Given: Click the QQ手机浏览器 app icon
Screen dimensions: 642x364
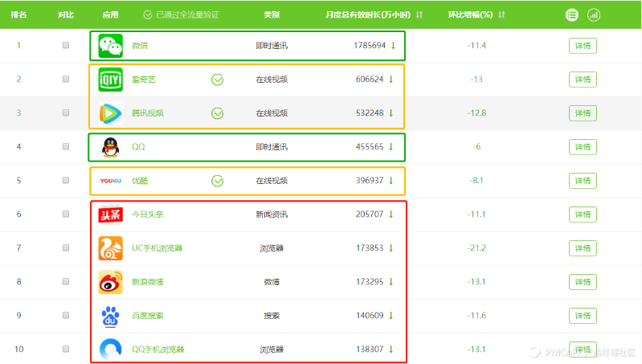Looking at the screenshot, I should tap(111, 350).
